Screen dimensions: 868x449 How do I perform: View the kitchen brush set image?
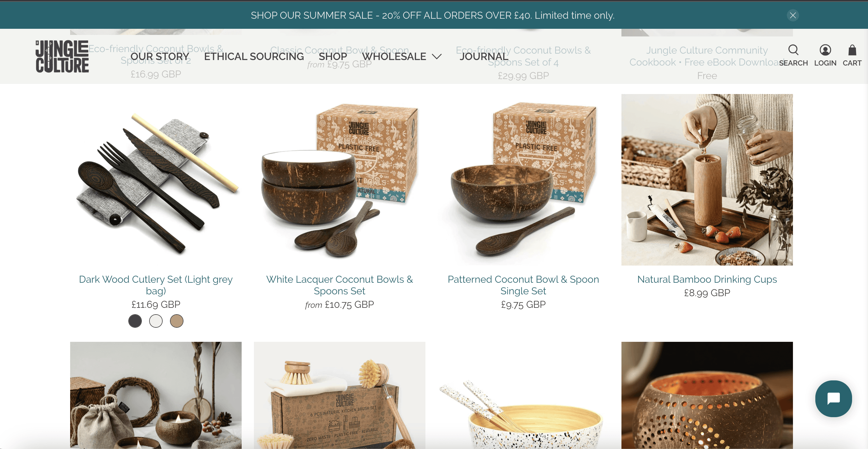click(x=339, y=395)
